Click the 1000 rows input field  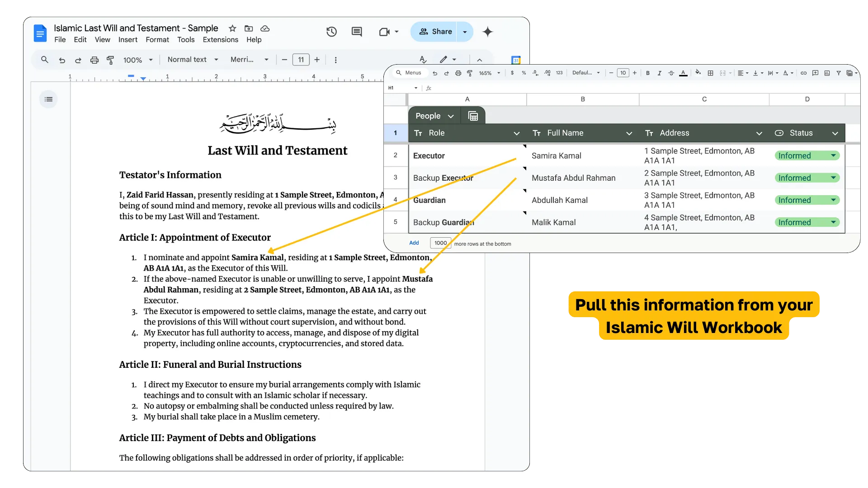pos(440,243)
